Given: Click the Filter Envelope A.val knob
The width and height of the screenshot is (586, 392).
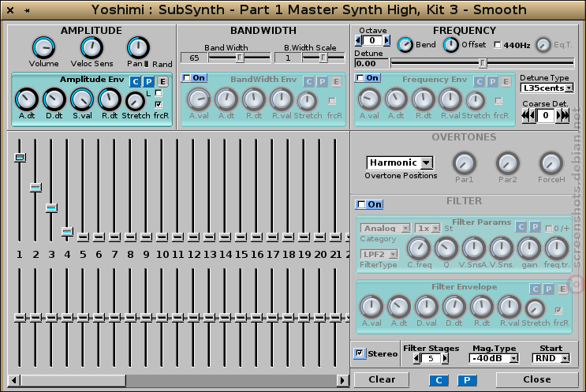Looking at the screenshot, I should [371, 307].
